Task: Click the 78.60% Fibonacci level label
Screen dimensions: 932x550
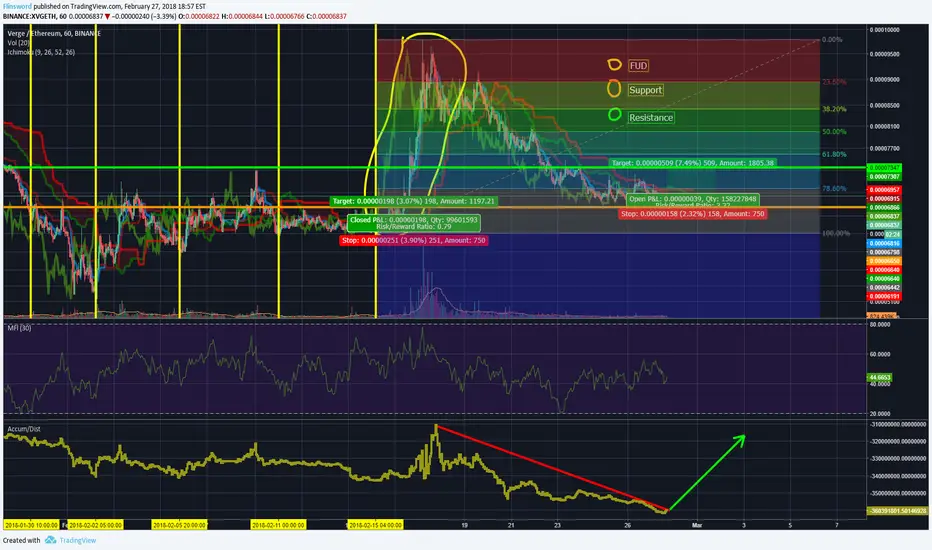Action: [834, 188]
